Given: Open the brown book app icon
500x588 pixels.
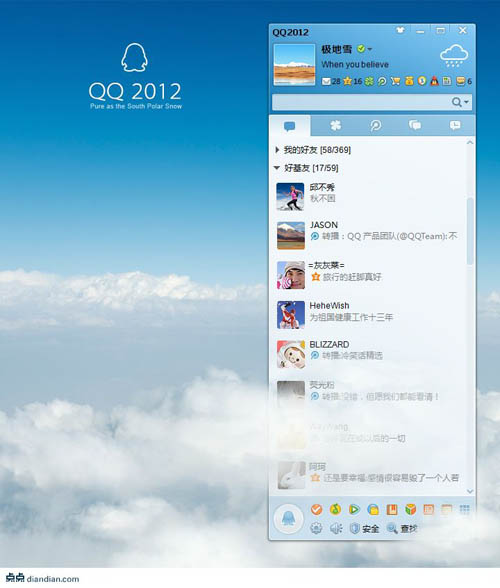Looking at the screenshot, I should point(392,509).
